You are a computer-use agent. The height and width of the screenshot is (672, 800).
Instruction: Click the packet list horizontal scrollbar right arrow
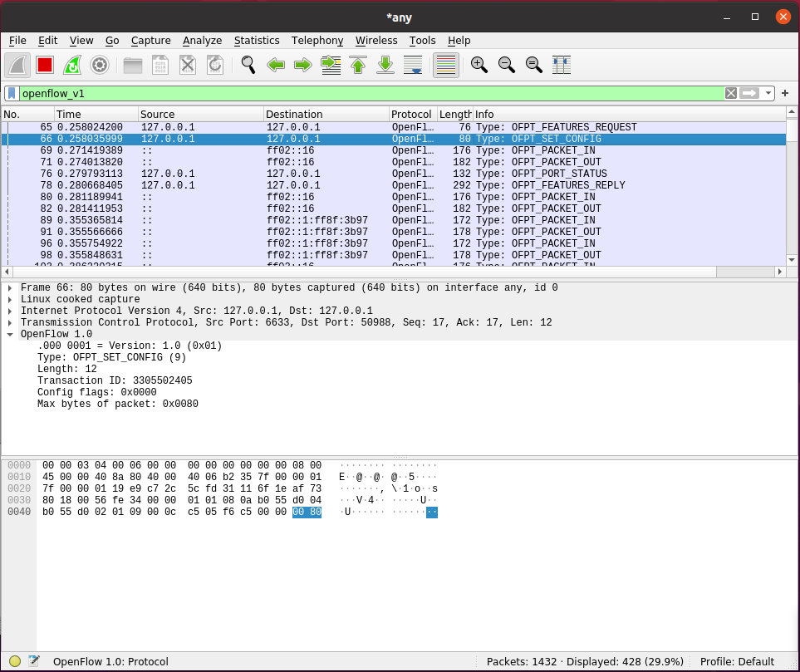tap(779, 272)
